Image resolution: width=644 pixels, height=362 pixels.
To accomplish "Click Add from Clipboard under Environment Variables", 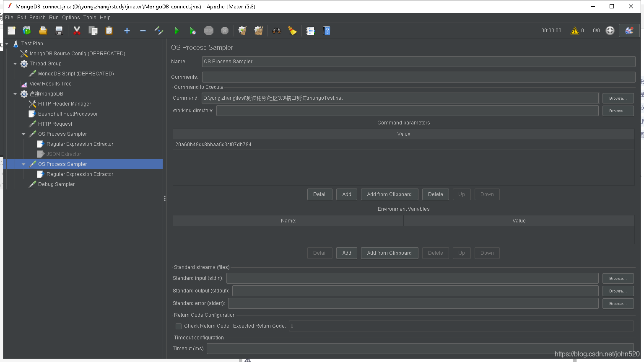I will pos(390,253).
